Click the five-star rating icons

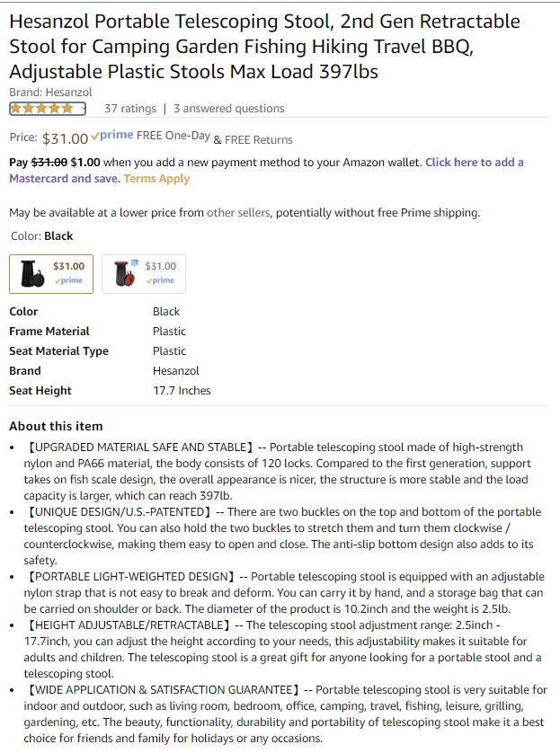43,109
